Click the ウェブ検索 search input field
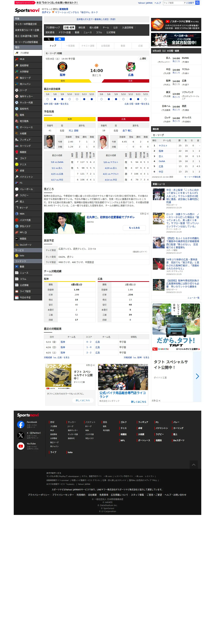 point(173,3)
